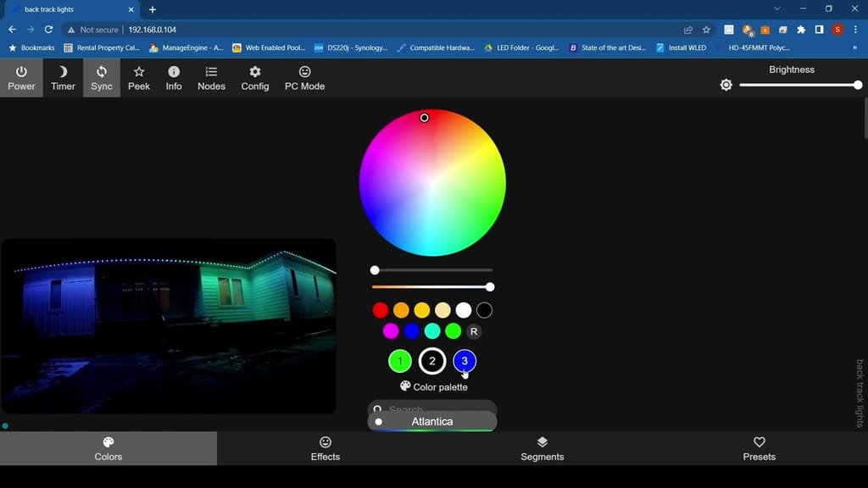Viewport: 868px width, 488px height.
Task: Click the R random color button
Action: tap(474, 331)
